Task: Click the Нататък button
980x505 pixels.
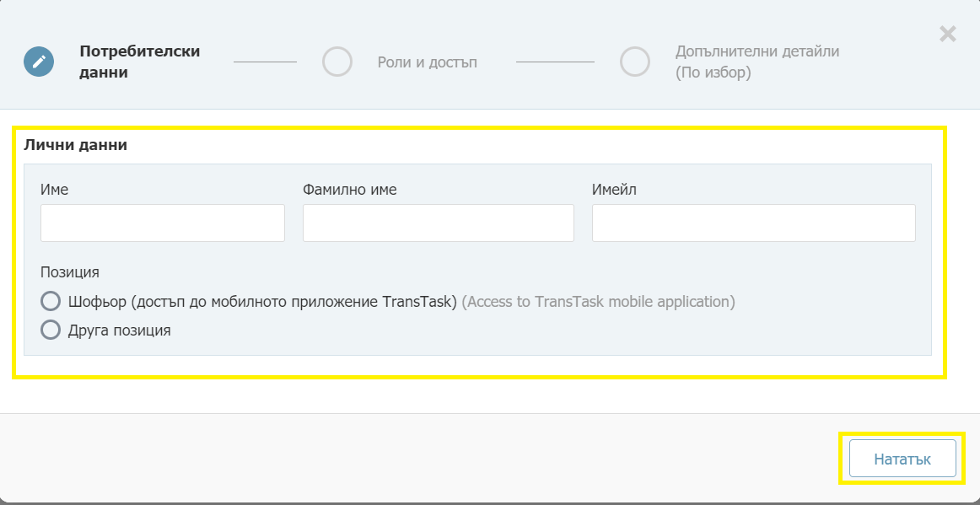Action: click(902, 459)
